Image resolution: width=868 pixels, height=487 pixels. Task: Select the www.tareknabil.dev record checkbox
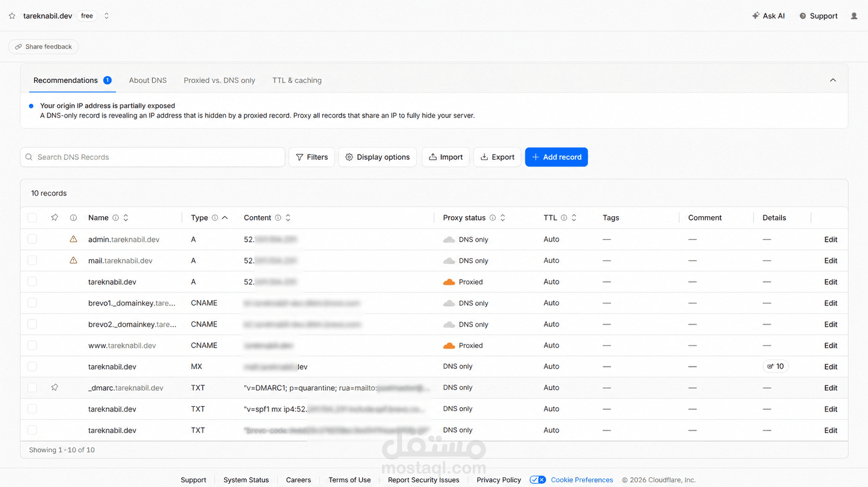[32, 345]
